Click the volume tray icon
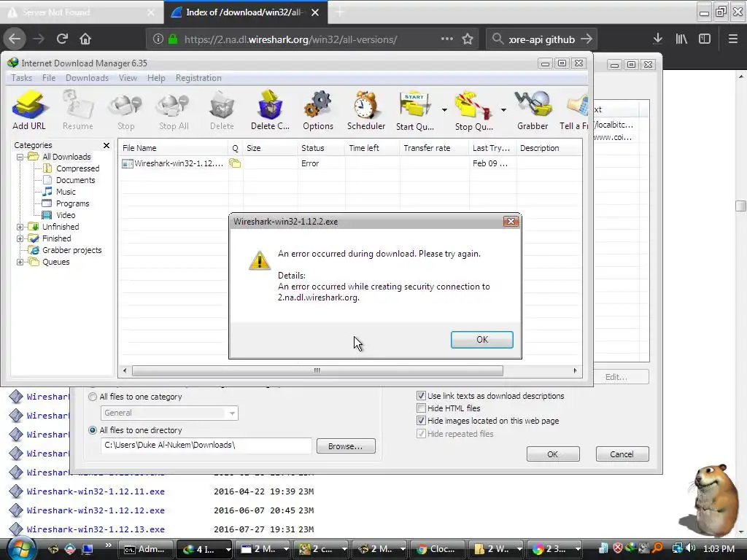The image size is (747, 560). (x=690, y=548)
